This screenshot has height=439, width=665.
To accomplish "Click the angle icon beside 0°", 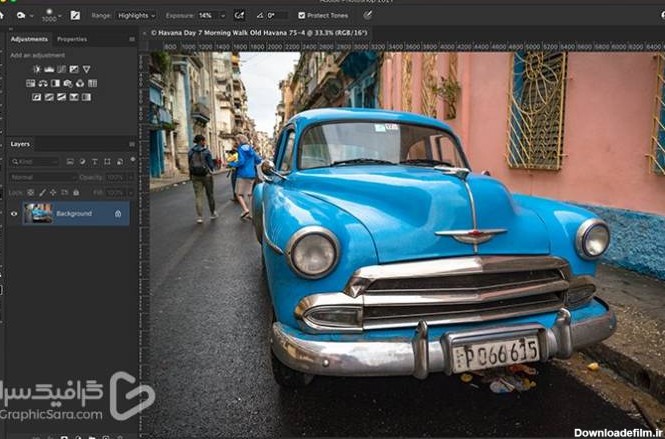I will tap(260, 16).
